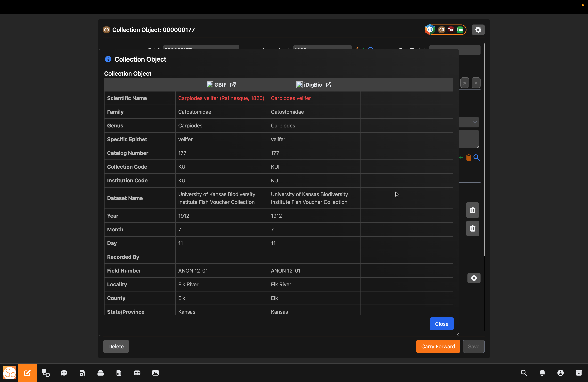Expand the dropdown chevron behind dialog
This screenshot has height=382, width=588.
475,122
